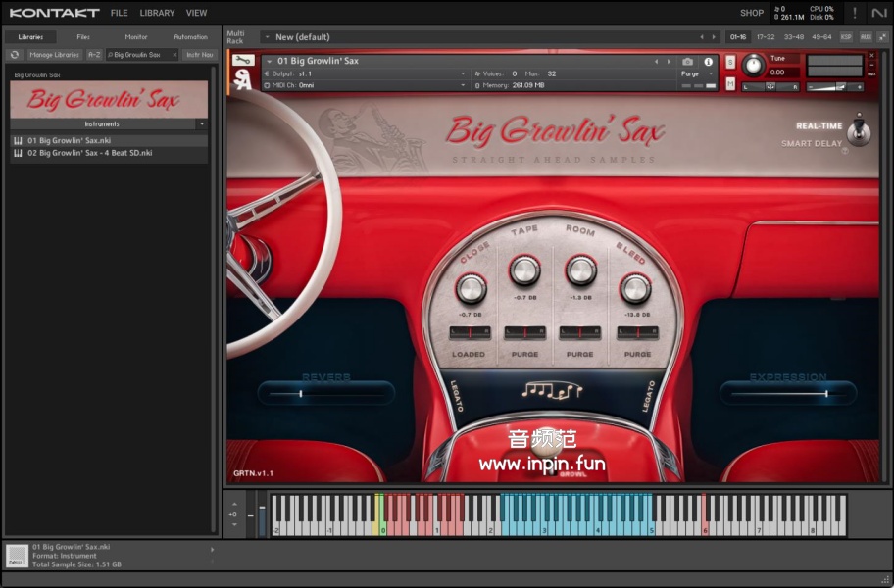
Task: Click the Tune knob
Action: [x=753, y=65]
